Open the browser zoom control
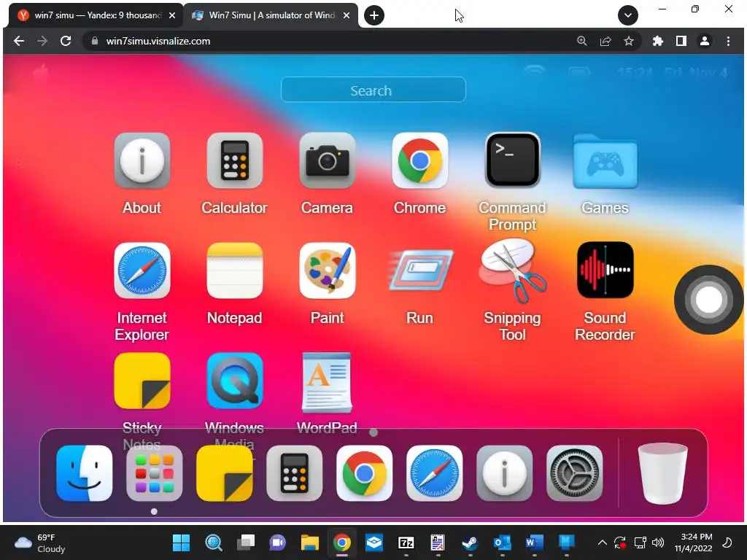The image size is (747, 560). pos(581,41)
